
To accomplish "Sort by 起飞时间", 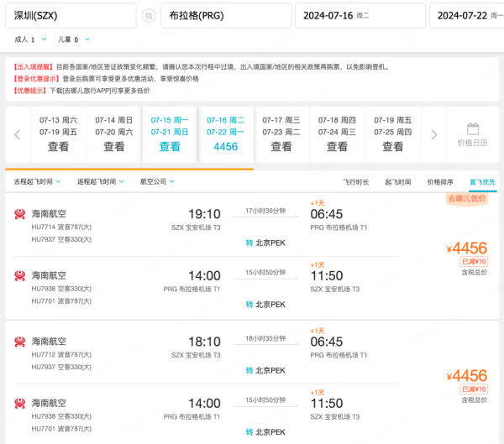I will coord(398,182).
